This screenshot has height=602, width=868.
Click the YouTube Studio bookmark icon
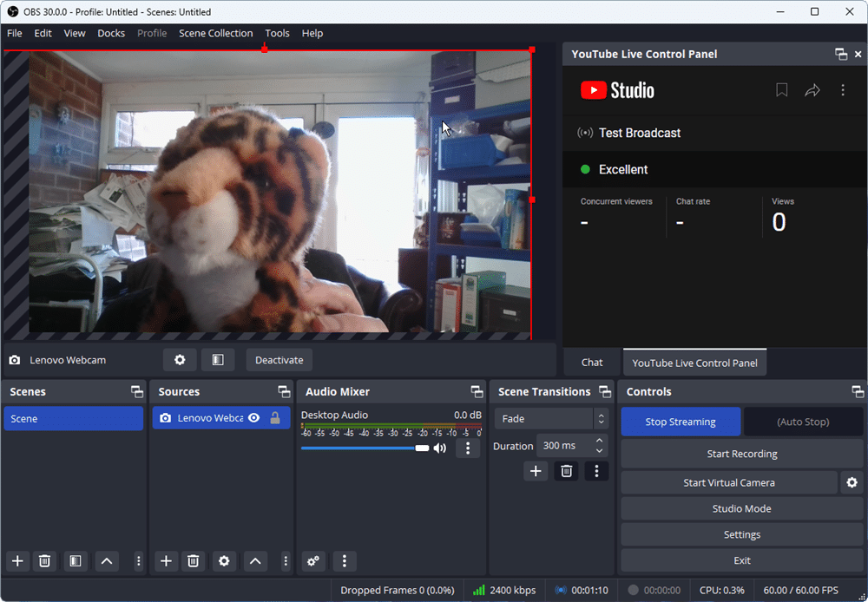[x=781, y=90]
